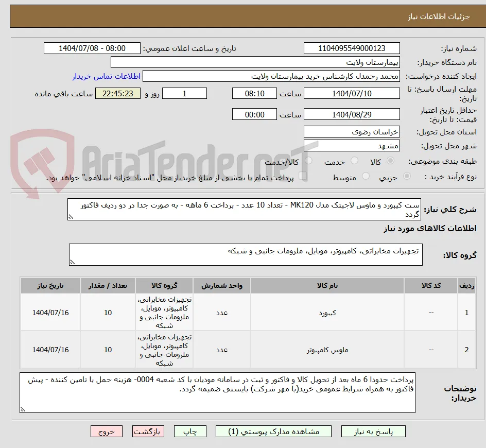Screen dimensions: 486x448
Task: Click row number 2 cell
Action: tap(467, 350)
